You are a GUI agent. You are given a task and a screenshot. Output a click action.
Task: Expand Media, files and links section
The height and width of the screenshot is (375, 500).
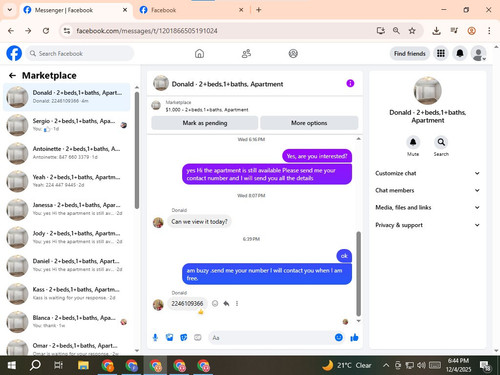coord(428,207)
